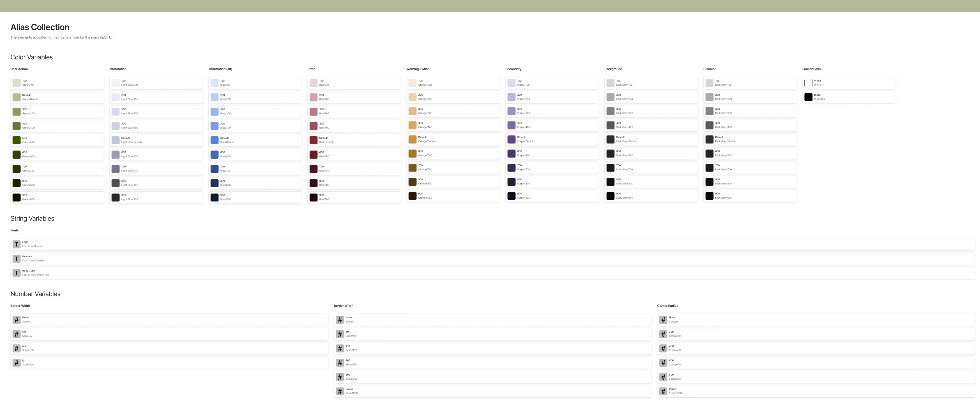Click the Information (alt) column label
The width and height of the screenshot is (980, 411).
(x=220, y=69)
